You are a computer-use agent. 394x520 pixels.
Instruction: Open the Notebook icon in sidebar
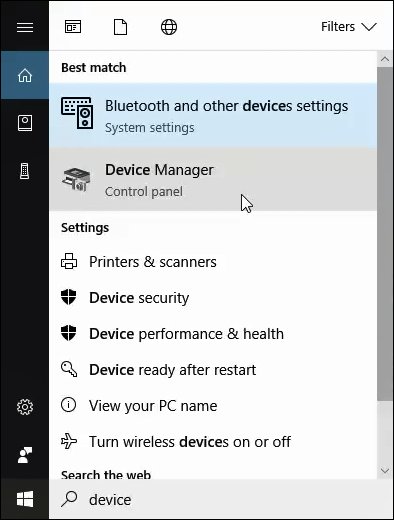[x=25, y=123]
